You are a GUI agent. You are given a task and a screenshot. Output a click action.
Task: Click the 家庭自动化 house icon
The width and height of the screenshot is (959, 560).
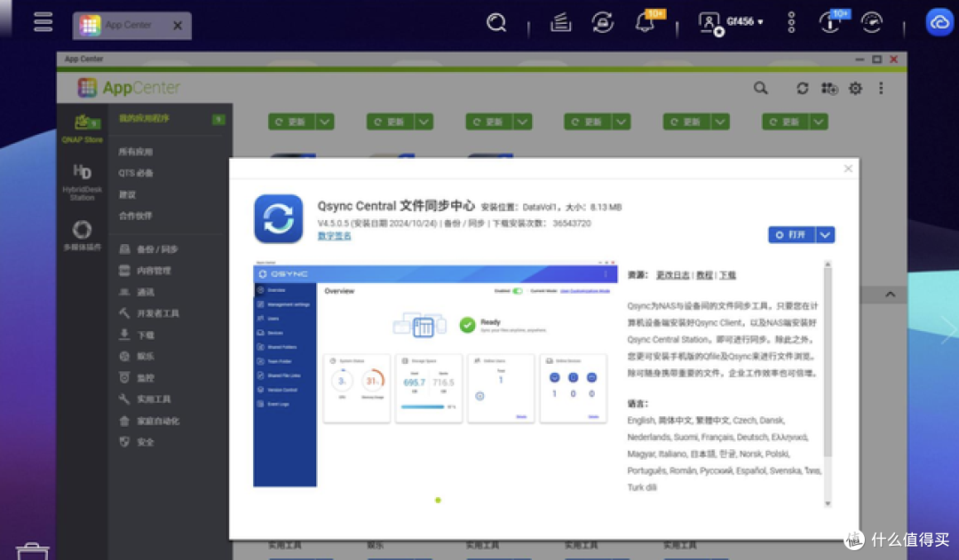pos(124,421)
